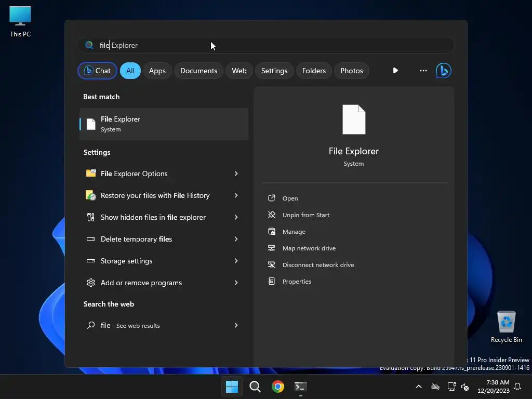Click the web search magnifier icon beside 'file'
Screen dimensions: 532x399
coord(90,325)
